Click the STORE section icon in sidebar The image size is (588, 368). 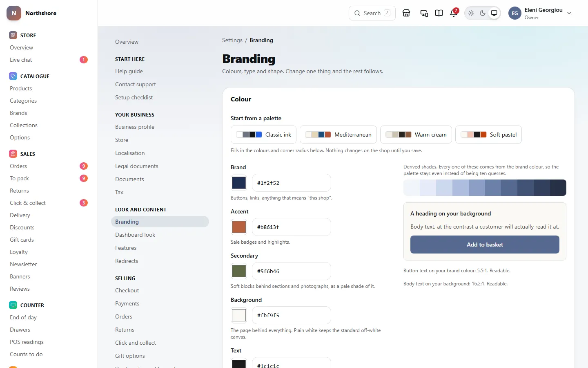13,35
